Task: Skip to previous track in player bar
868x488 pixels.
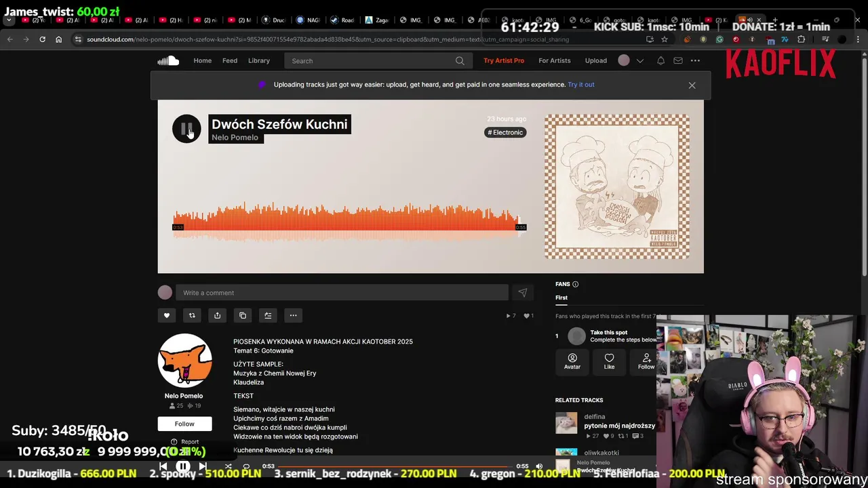Action: pos(163,466)
